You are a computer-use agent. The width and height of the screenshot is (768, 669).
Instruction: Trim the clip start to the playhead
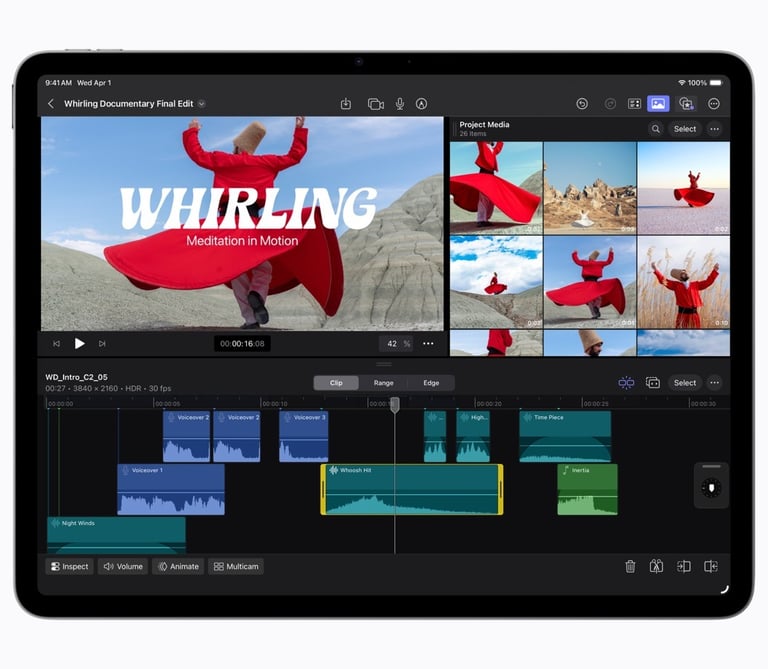pos(684,567)
